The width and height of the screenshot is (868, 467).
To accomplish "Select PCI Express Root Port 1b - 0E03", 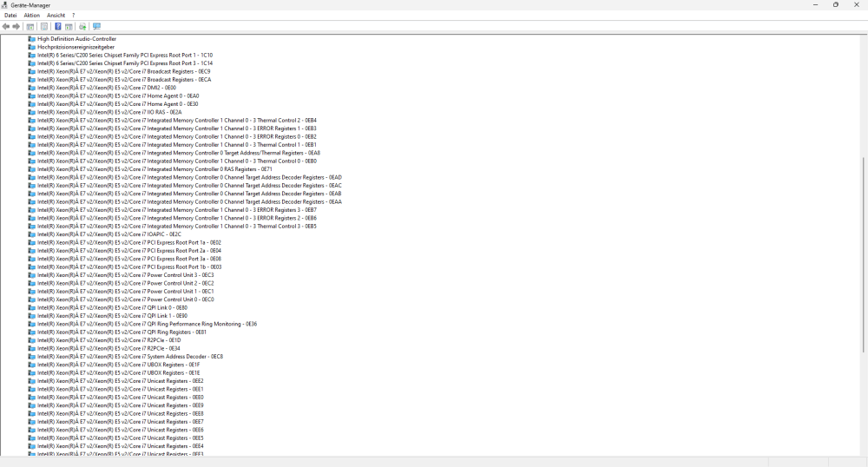I will click(x=129, y=266).
